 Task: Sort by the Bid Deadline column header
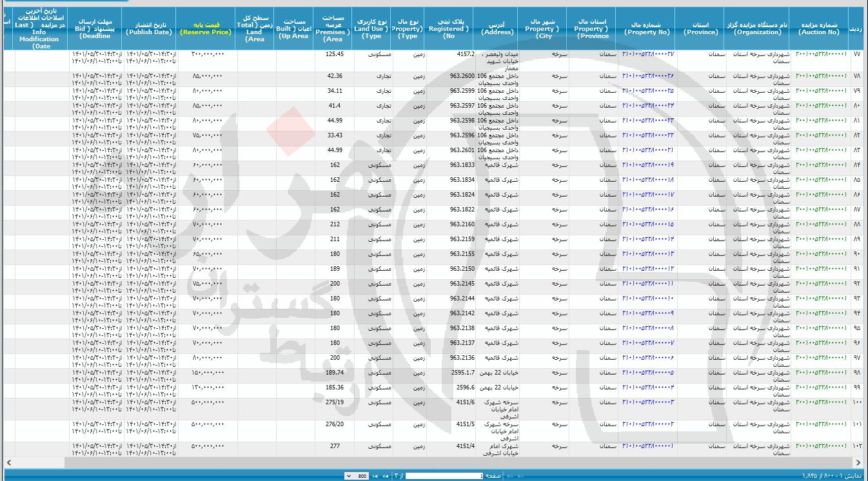click(x=95, y=28)
